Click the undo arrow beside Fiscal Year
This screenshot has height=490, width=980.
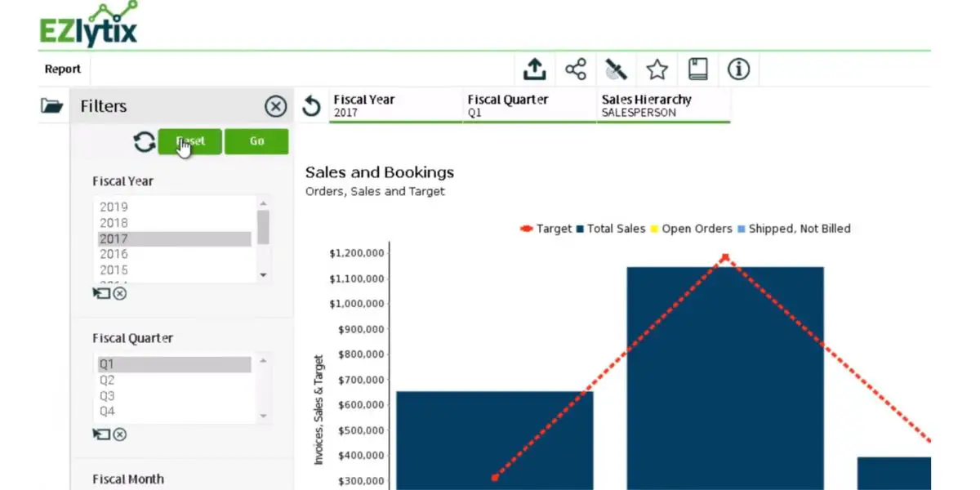[310, 106]
